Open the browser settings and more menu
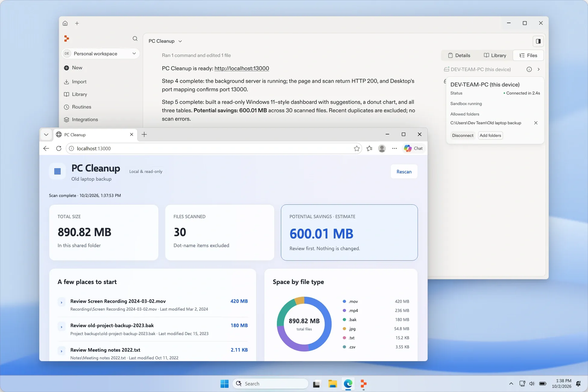This screenshot has height=392, width=588. tap(394, 148)
